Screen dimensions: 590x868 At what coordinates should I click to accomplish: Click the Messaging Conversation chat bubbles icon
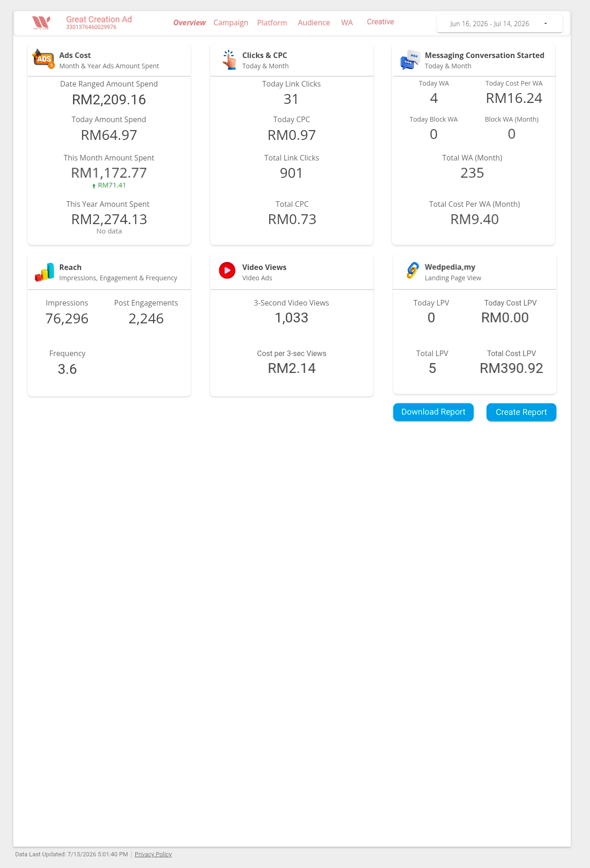[410, 60]
